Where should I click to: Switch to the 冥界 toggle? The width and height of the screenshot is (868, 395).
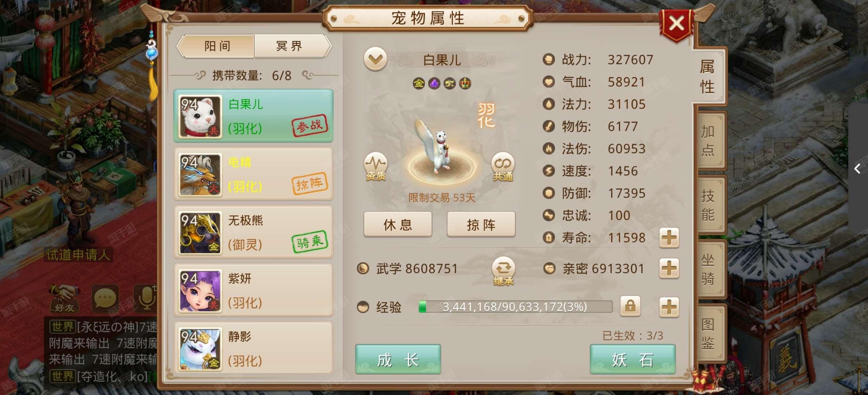pyautogui.click(x=292, y=46)
